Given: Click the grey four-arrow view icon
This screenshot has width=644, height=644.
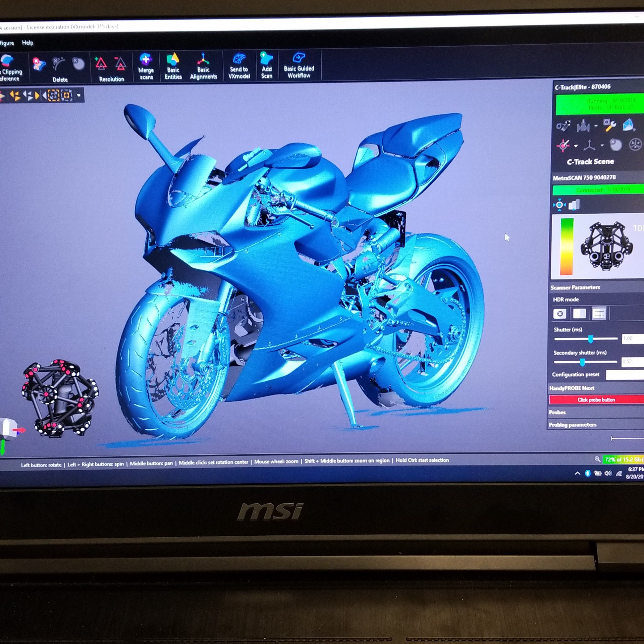Looking at the screenshot, I should (x=29, y=96).
